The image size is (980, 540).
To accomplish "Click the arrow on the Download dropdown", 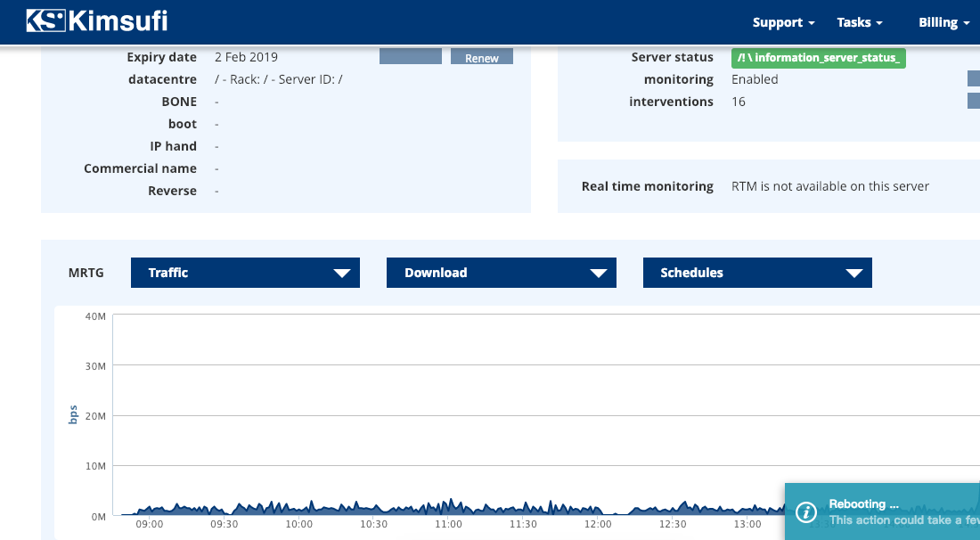I will [598, 274].
